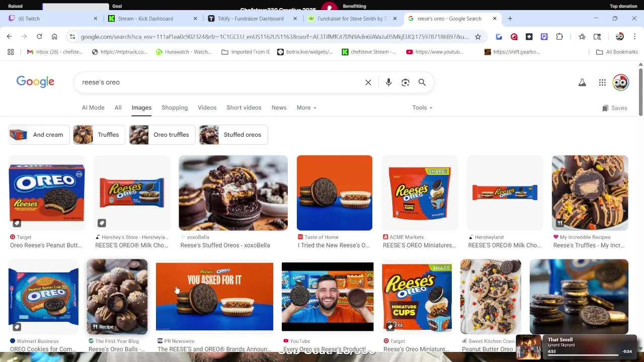644x362 pixels.
Task: Open Search Labs flask icon
Action: pyautogui.click(x=582, y=82)
